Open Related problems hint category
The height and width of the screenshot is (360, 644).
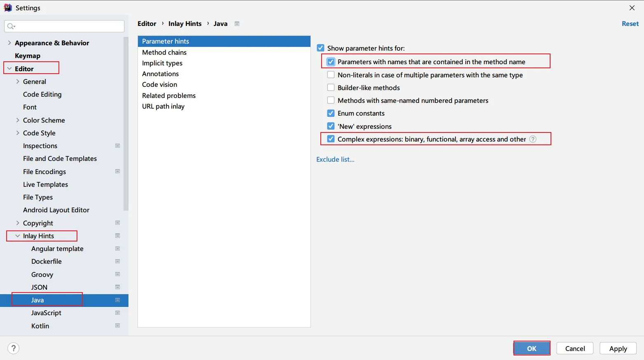point(224,95)
